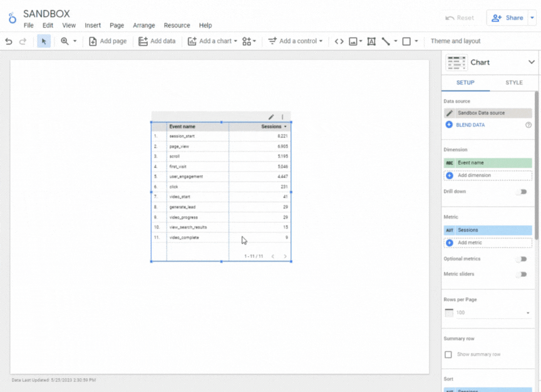The image size is (541, 392).
Task: Click the BLEND DATA link
Action: (470, 125)
